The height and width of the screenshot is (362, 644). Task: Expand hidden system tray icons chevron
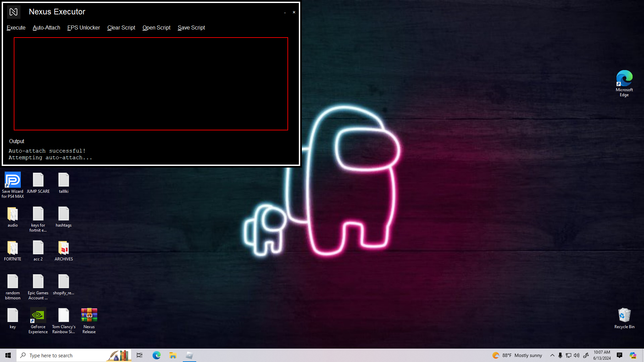coord(552,355)
